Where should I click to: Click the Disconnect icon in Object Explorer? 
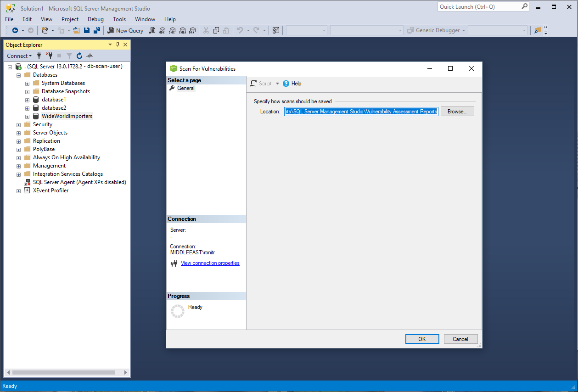click(x=51, y=56)
